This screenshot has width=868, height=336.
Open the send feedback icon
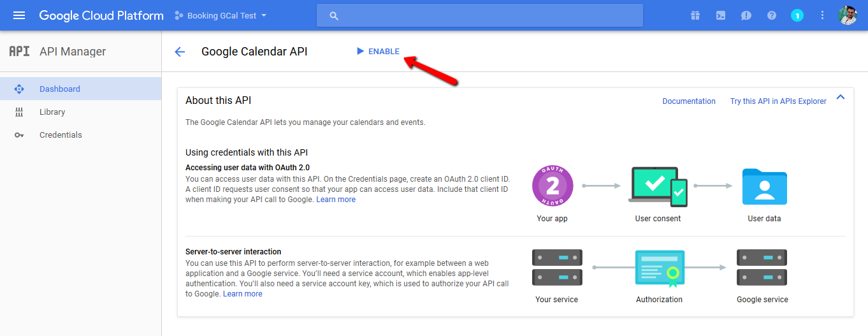[746, 15]
